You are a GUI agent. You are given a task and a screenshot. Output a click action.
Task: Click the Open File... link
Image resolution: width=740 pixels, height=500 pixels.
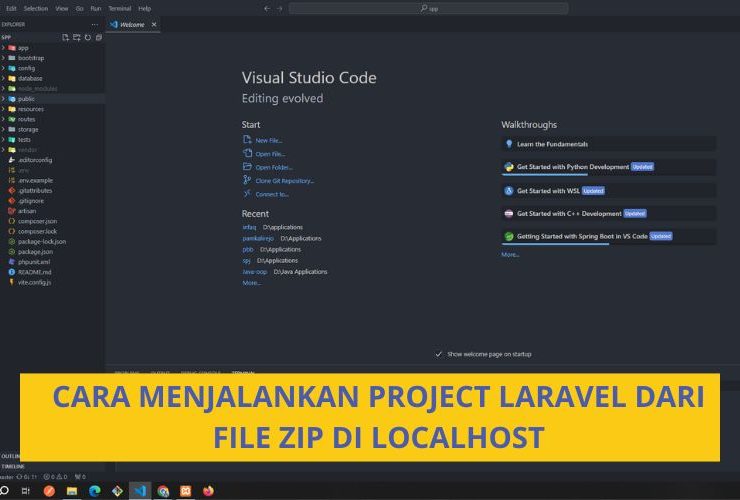(270, 154)
